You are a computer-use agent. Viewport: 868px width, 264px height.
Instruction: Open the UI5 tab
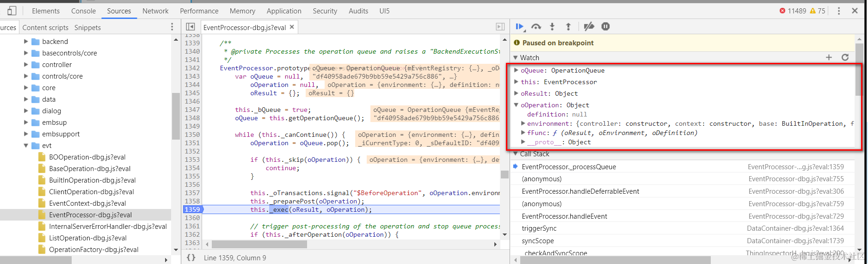(x=385, y=11)
